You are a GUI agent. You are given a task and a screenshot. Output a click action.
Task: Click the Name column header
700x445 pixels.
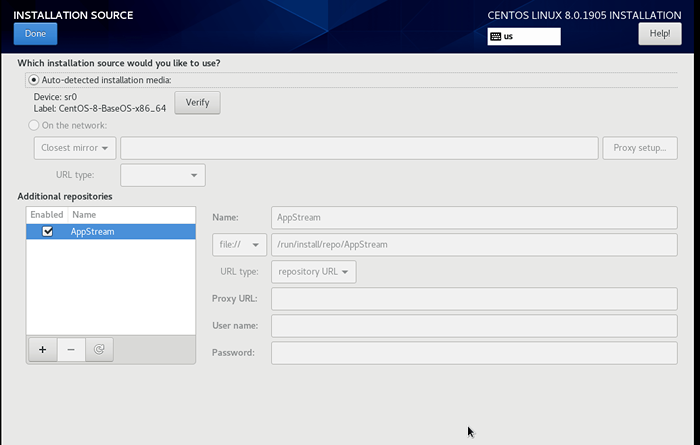[132, 215]
